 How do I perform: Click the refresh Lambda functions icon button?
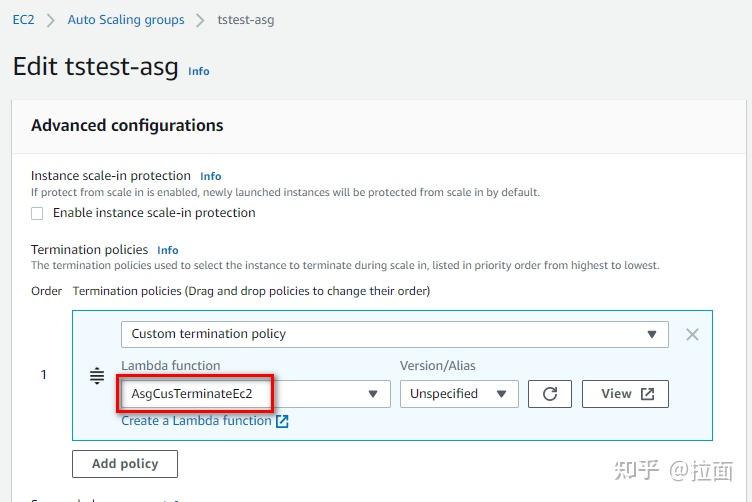click(549, 394)
